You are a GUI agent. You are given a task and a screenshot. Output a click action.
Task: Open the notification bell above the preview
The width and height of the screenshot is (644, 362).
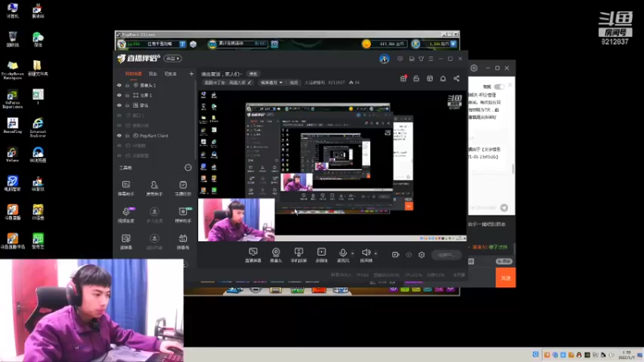(443, 78)
